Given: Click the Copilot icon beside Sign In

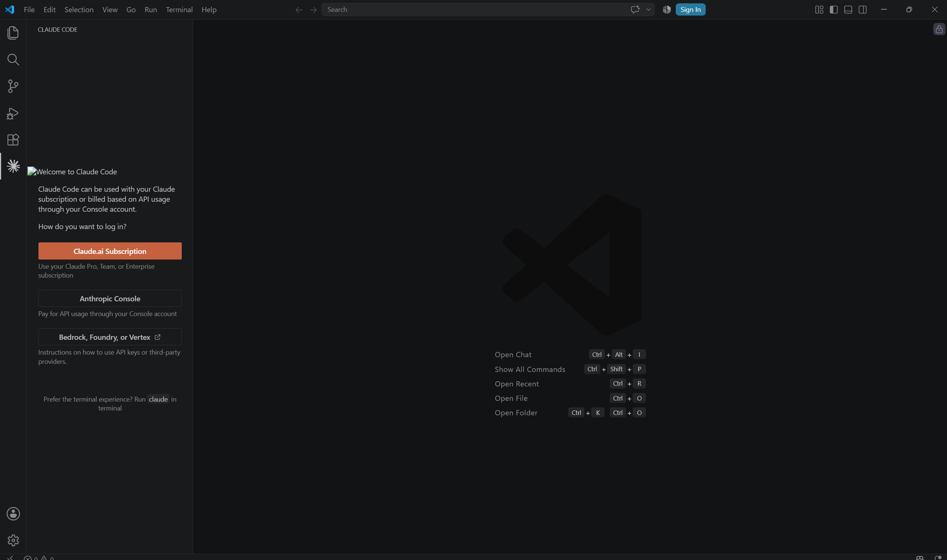Looking at the screenshot, I should point(666,9).
